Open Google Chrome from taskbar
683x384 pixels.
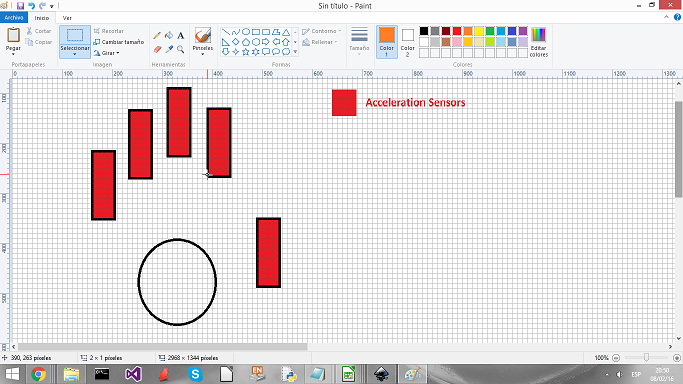point(39,374)
